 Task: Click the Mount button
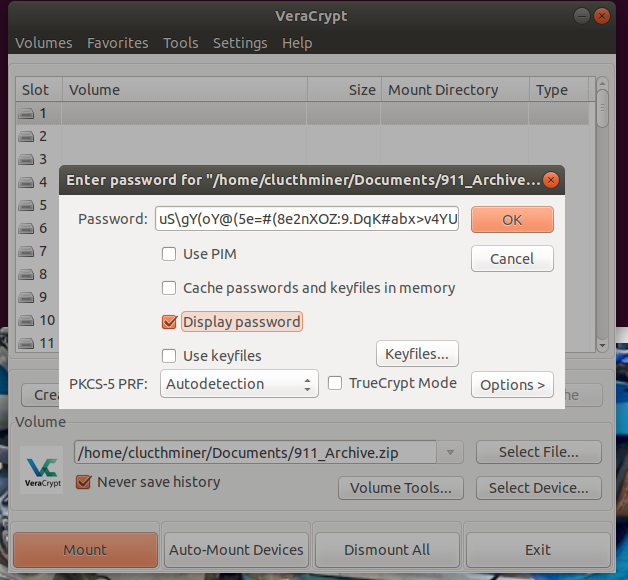(x=85, y=550)
